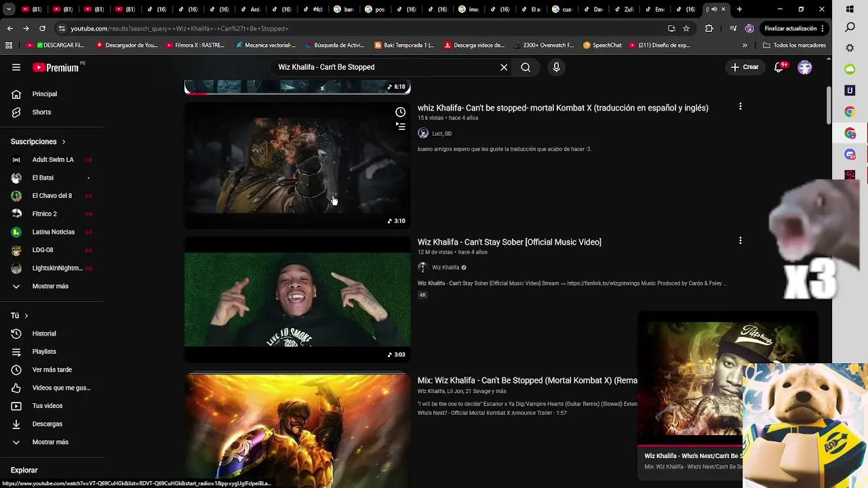Start voice search with the microphone
Screen dimensions: 868x488
(556, 67)
